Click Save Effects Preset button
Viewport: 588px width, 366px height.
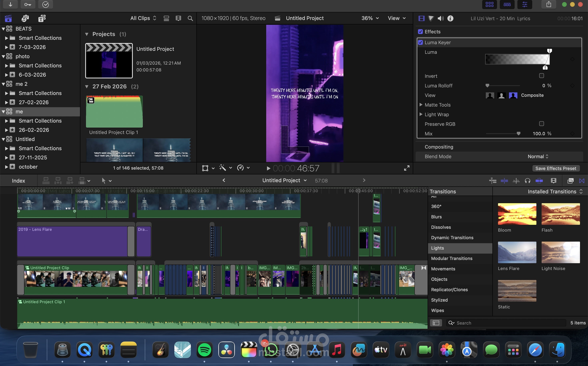click(556, 168)
